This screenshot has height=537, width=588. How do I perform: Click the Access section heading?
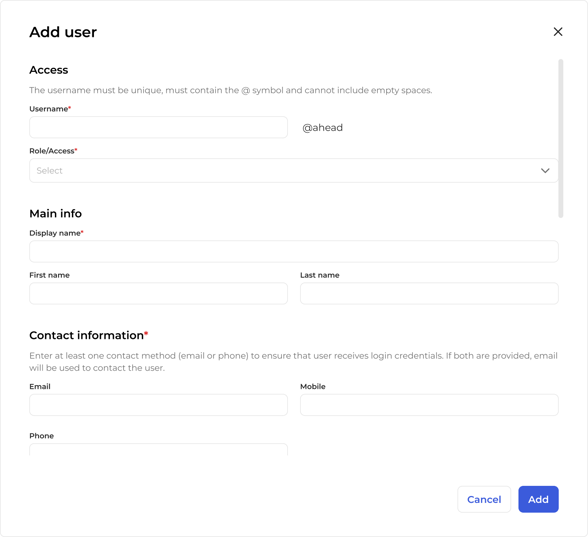49,70
